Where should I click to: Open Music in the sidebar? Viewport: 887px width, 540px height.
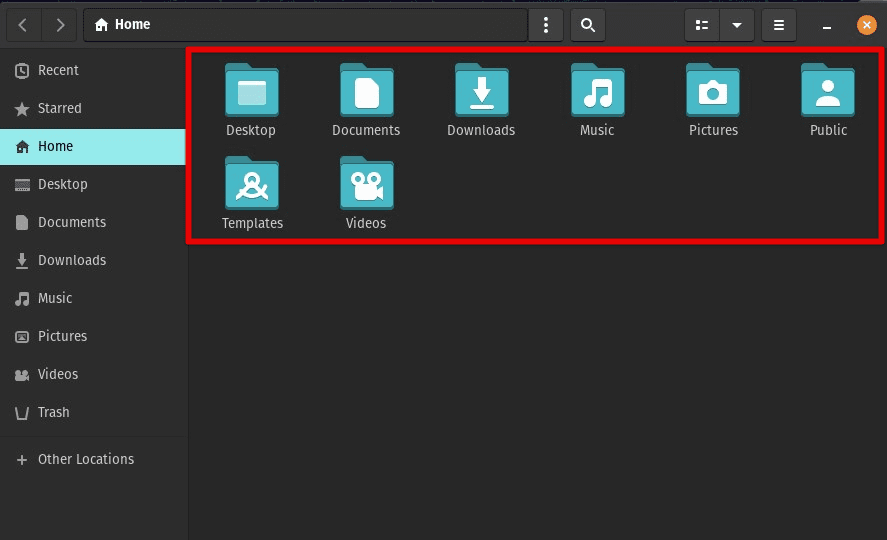click(93, 298)
